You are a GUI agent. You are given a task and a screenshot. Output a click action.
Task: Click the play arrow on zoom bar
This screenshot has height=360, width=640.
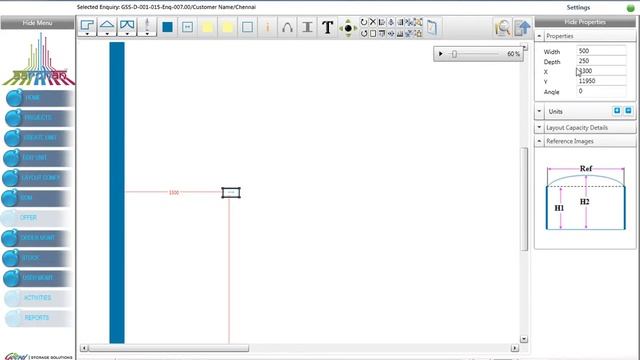coord(440,54)
